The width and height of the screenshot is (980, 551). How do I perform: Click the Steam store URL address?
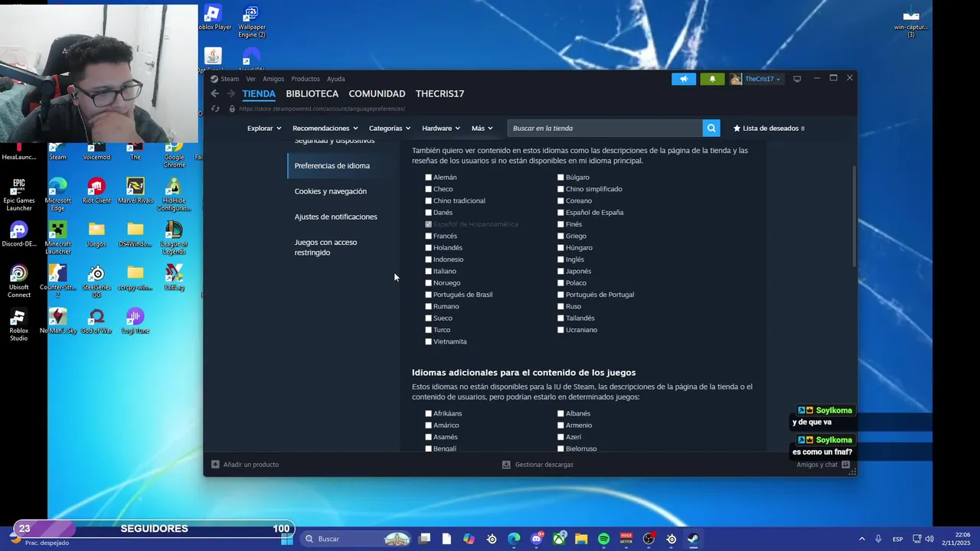322,109
